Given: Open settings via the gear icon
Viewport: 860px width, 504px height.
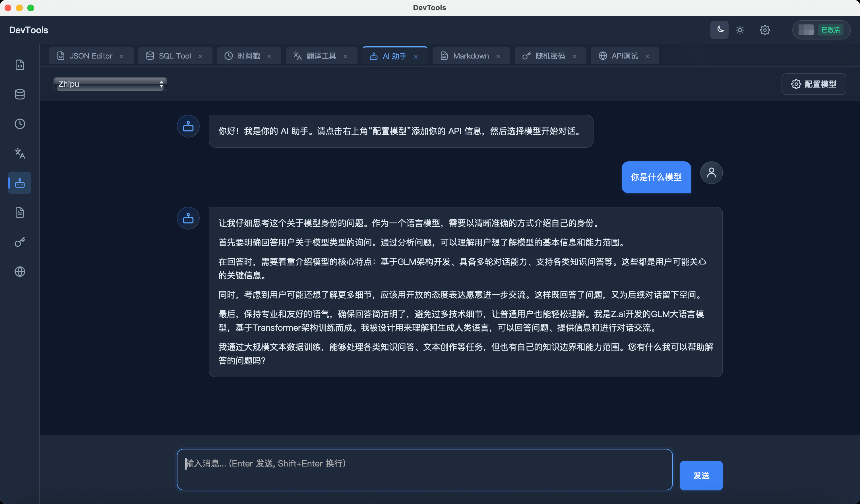Looking at the screenshot, I should click(765, 30).
